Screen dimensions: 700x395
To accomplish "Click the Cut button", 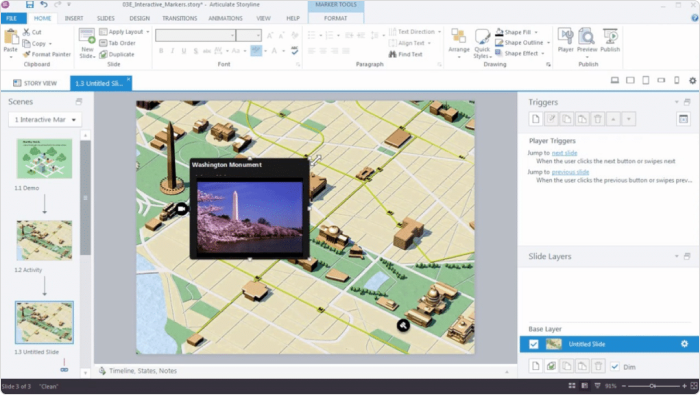I will point(32,32).
